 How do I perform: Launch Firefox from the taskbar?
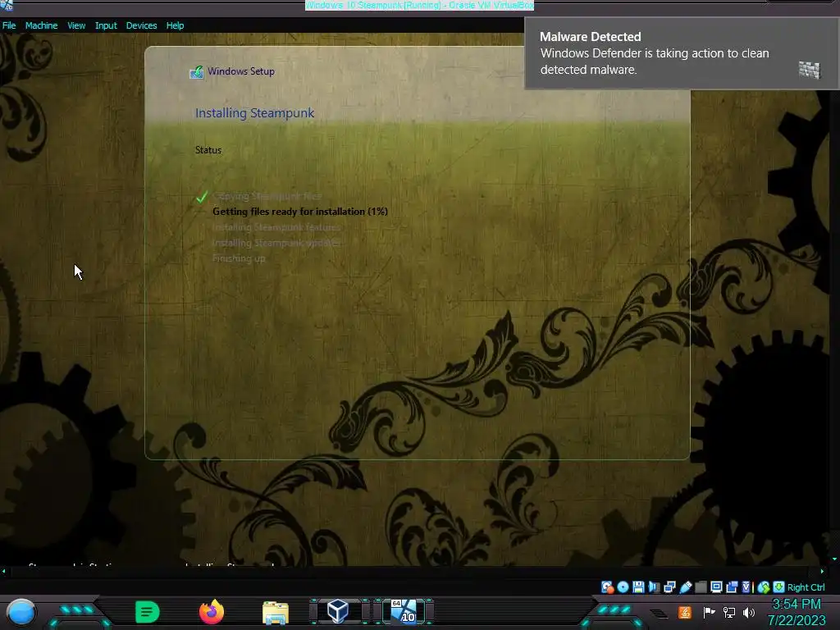[212, 612]
